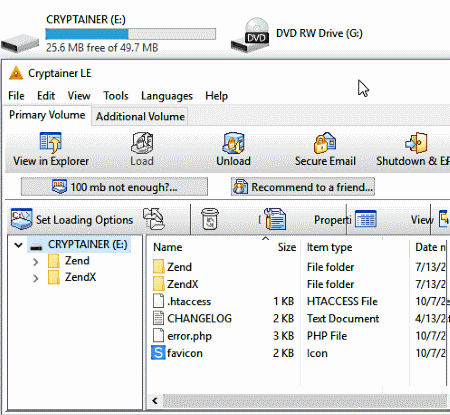Click the CHANGELOG text document icon

pos(158,318)
